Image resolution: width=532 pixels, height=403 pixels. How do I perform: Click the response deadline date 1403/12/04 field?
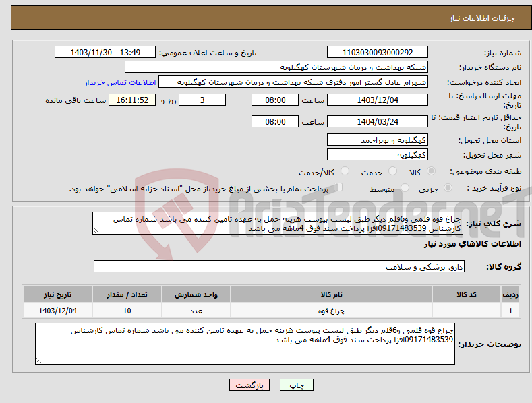pyautogui.click(x=378, y=100)
